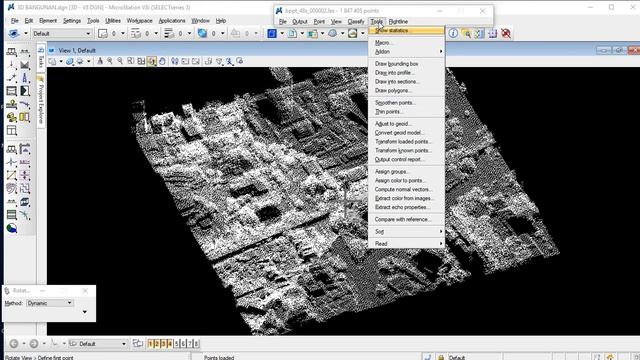The height and width of the screenshot is (360, 640).
Task: Open MicroStation Workspace menu
Action: 140,21
